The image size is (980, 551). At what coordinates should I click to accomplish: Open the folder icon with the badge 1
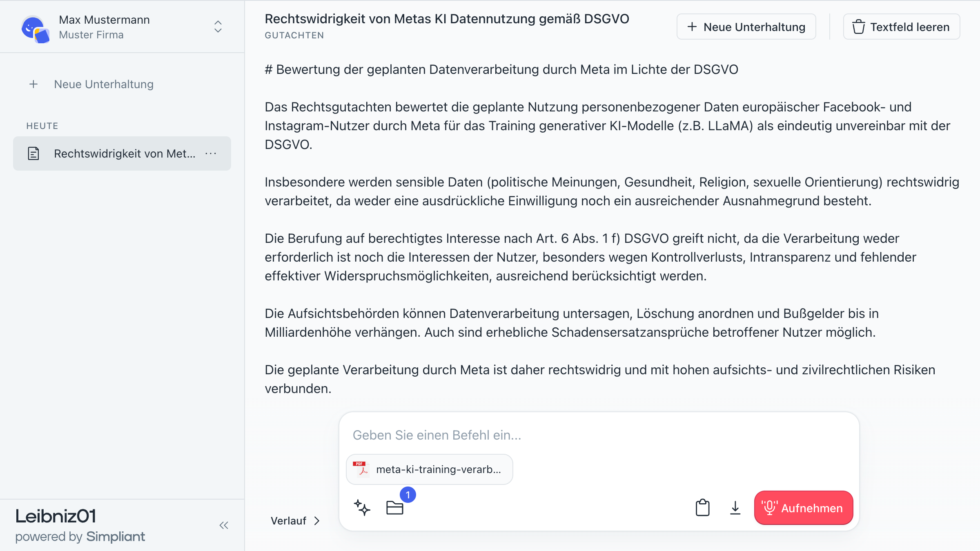(394, 508)
